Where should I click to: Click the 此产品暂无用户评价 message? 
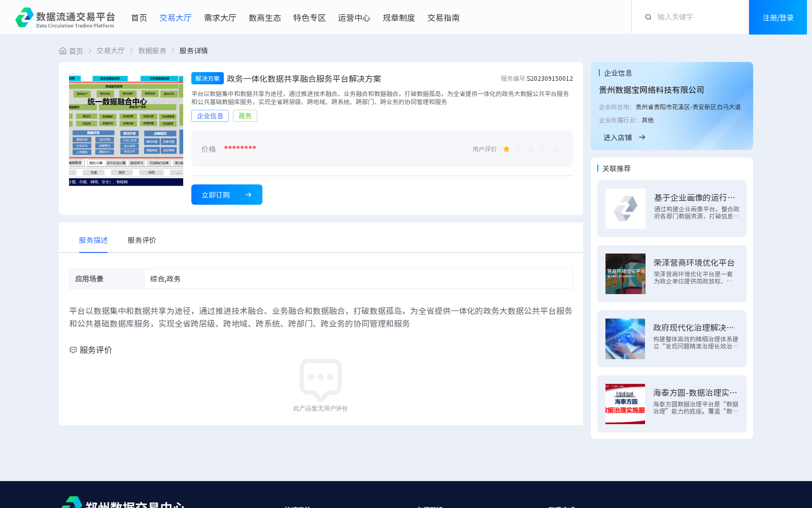pyautogui.click(x=320, y=408)
